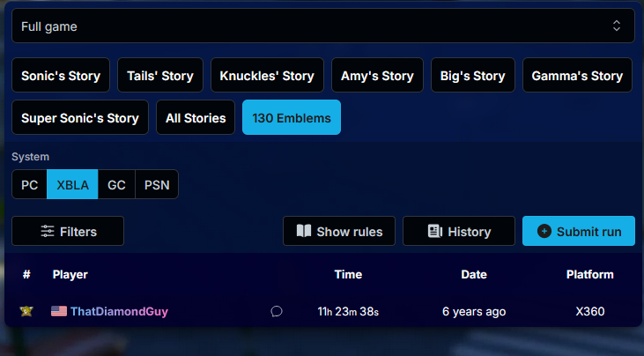Click the book icon in Show rules
644x356 pixels.
click(304, 231)
